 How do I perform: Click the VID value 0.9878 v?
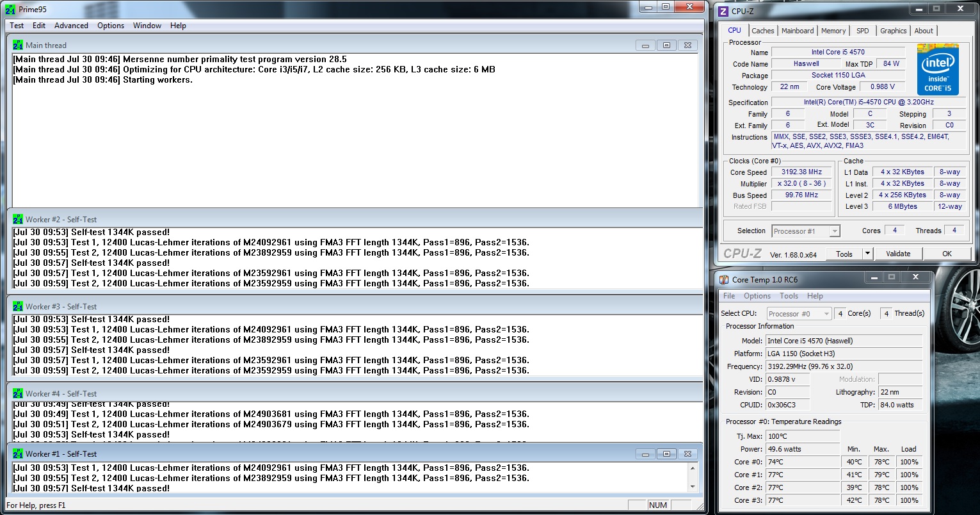(x=788, y=379)
